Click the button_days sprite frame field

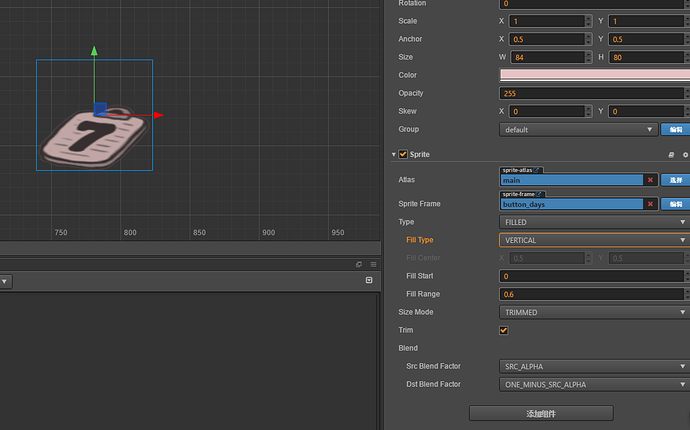572,204
